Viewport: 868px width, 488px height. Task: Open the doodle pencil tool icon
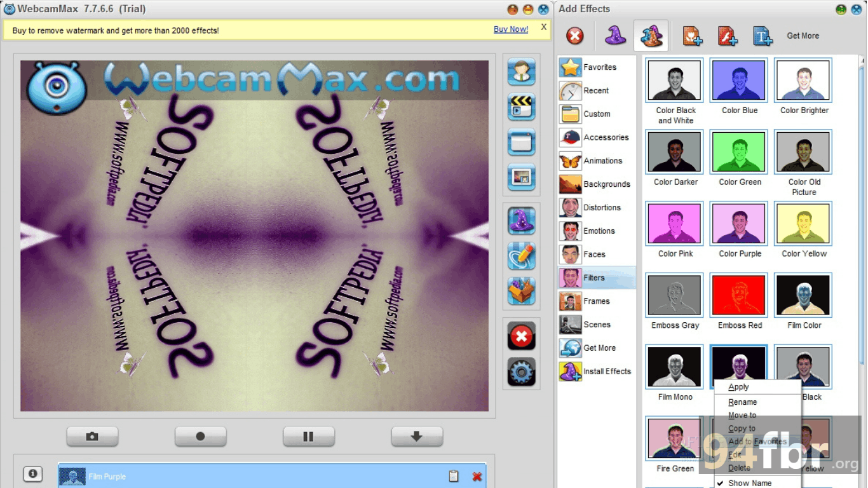[521, 256]
